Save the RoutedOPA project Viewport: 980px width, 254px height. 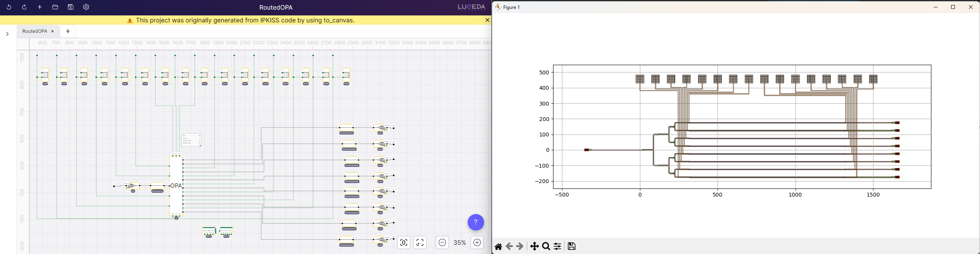(71, 7)
